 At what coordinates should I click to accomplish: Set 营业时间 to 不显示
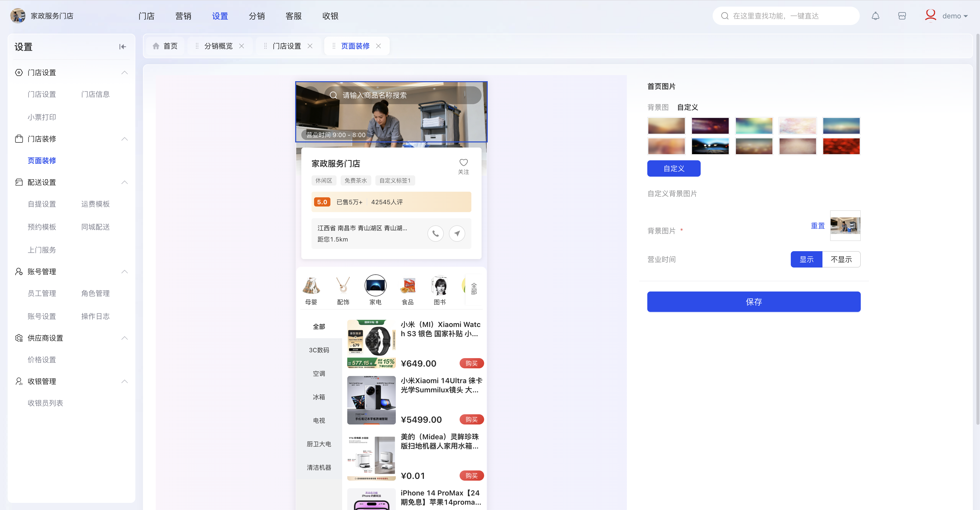pyautogui.click(x=841, y=259)
